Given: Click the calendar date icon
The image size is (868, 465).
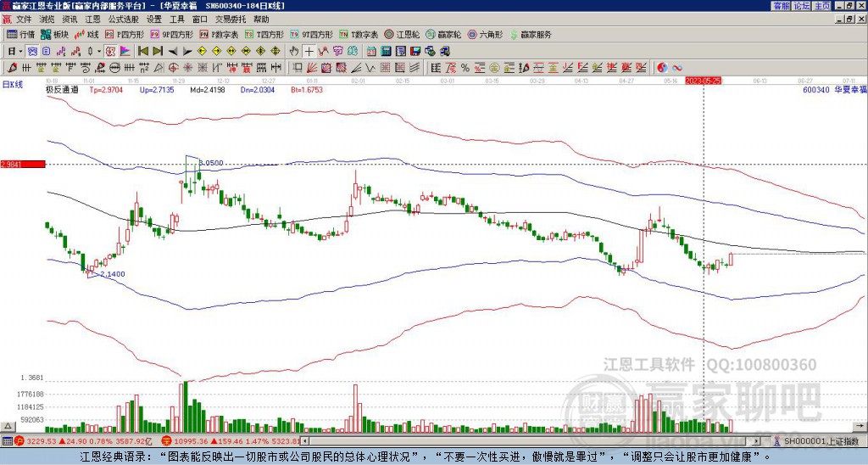Looking at the screenshot, I should click(x=371, y=51).
